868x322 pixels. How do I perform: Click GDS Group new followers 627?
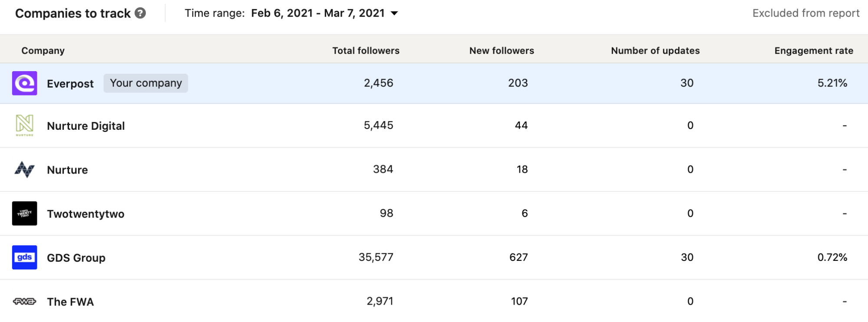click(x=519, y=257)
